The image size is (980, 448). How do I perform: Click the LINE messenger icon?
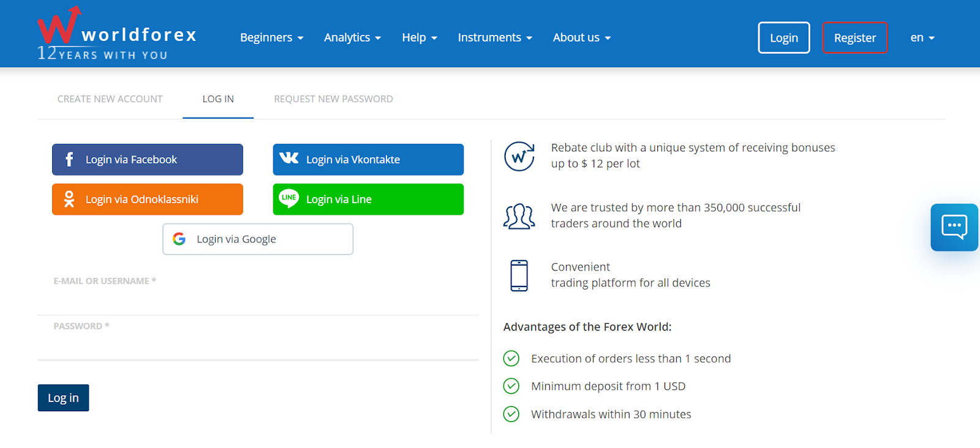289,198
